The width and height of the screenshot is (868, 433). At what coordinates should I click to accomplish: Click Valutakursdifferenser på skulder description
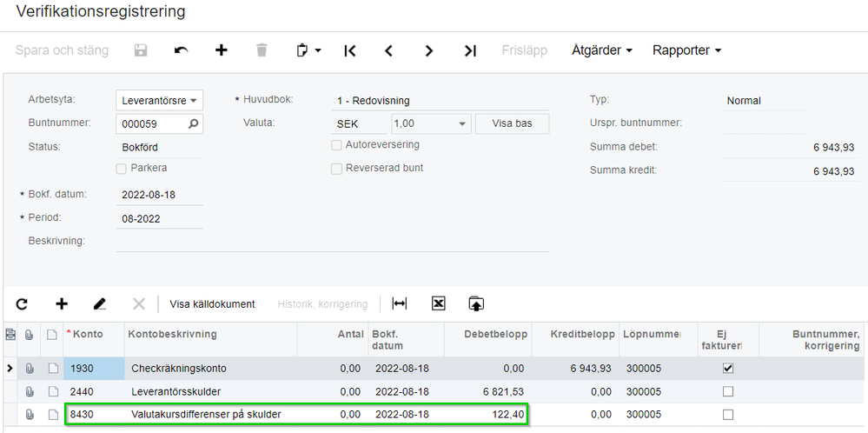[x=206, y=414]
